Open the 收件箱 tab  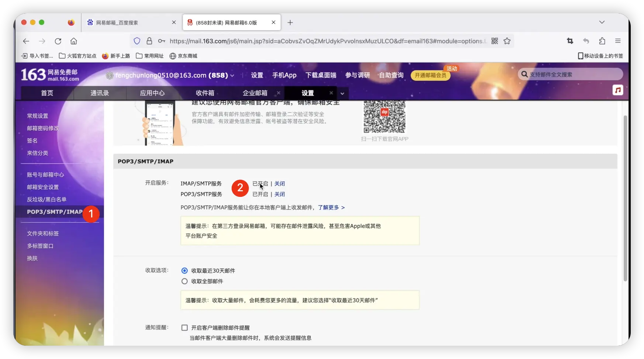[205, 93]
